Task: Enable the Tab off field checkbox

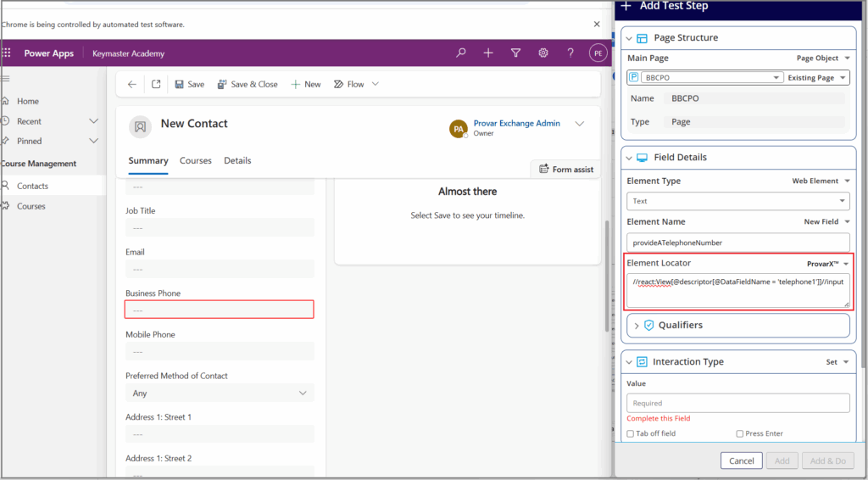Action: coord(631,433)
